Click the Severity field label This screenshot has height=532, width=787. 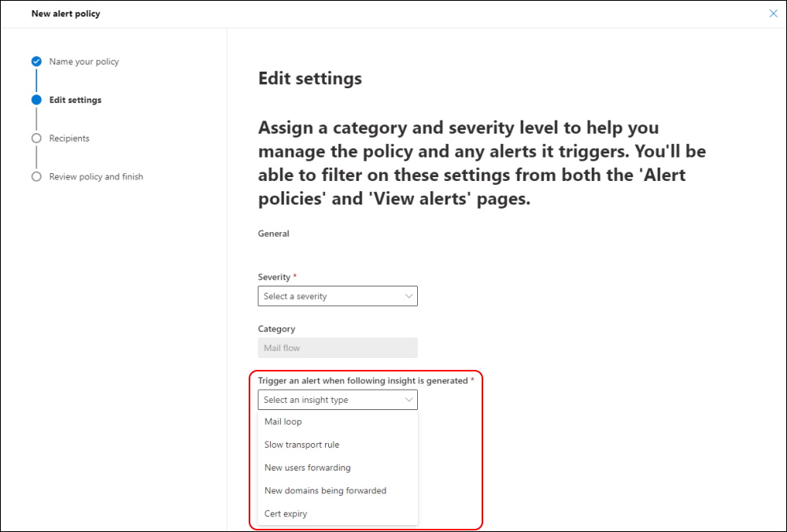[274, 277]
